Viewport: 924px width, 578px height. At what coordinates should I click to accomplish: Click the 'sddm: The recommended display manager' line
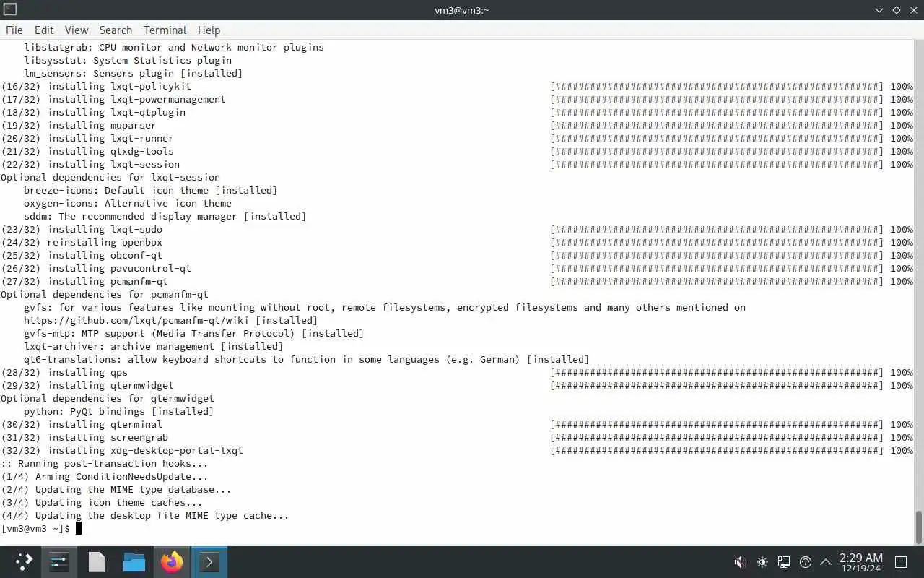165,216
